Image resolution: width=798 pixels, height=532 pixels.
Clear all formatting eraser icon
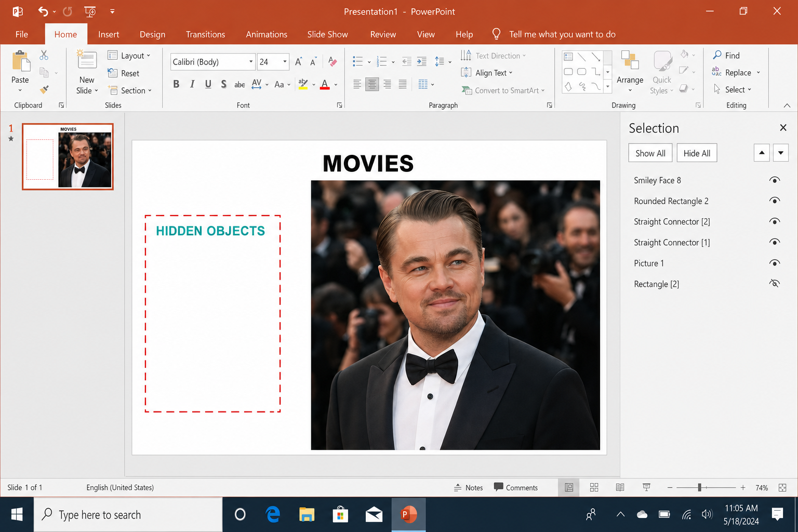(332, 62)
